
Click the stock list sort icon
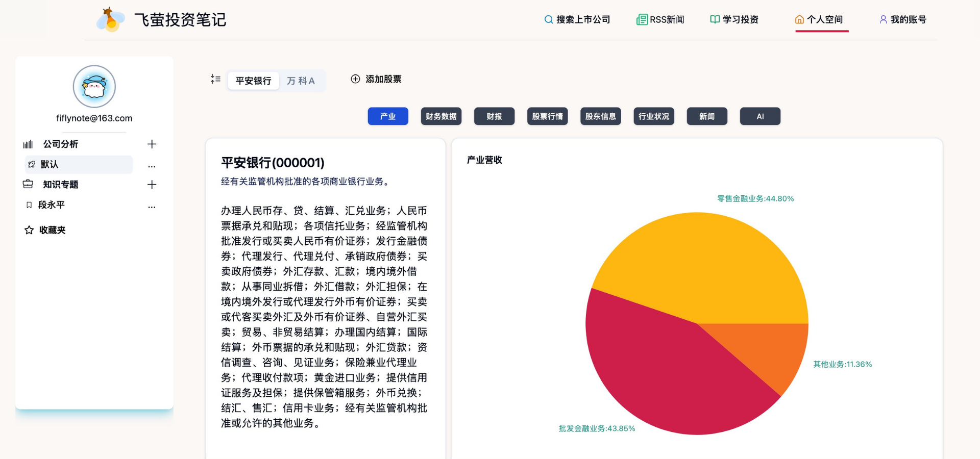(x=215, y=79)
